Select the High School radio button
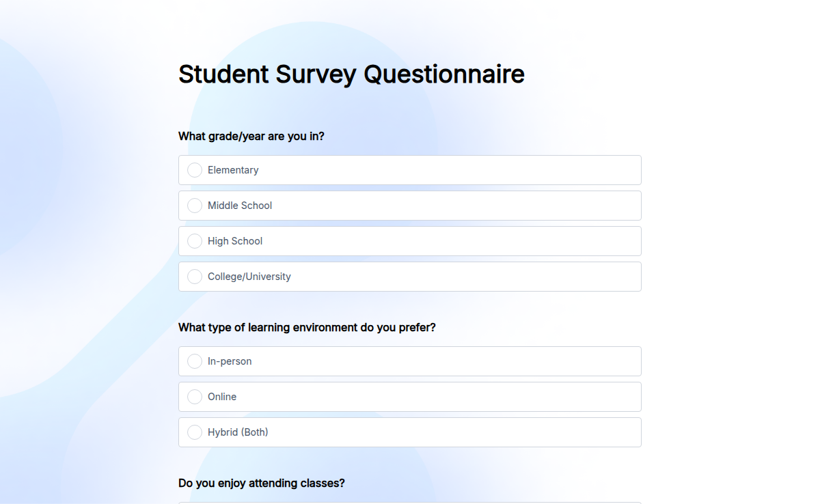Viewport: 820px width, 504px height. point(195,241)
